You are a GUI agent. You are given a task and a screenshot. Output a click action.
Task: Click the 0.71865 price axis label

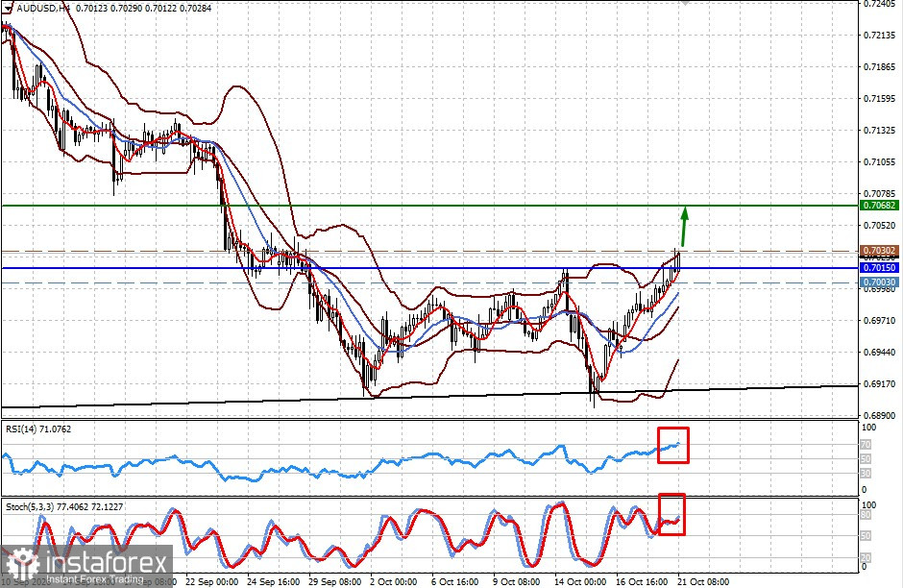tap(880, 67)
